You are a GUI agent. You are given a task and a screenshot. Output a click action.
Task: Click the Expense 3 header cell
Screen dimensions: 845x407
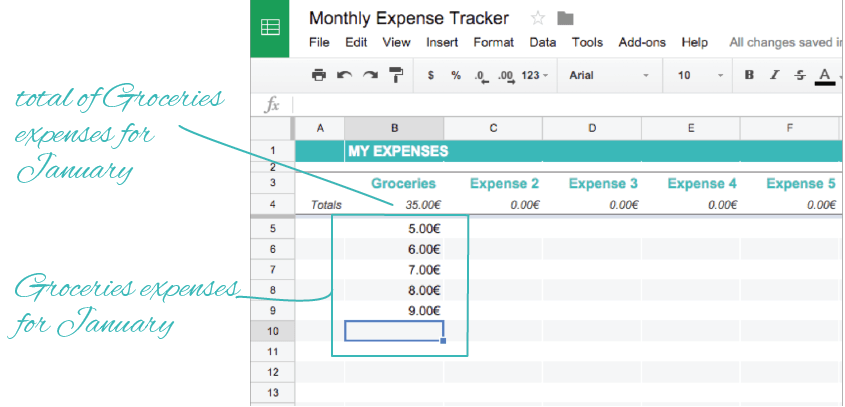click(592, 183)
